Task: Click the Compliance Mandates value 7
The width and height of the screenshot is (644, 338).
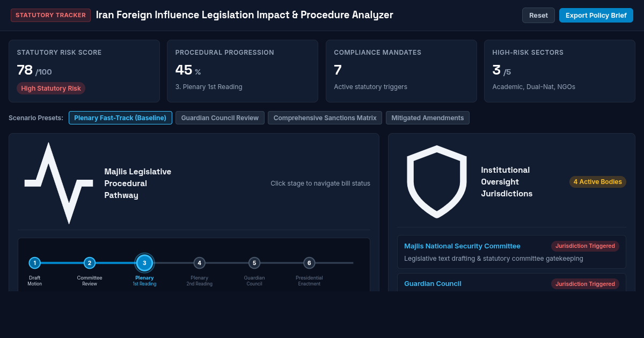Action: (338, 70)
